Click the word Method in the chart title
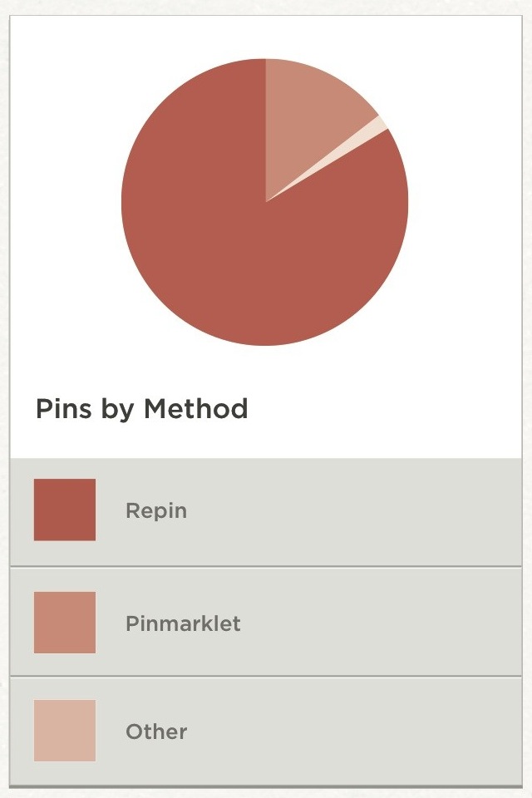 click(x=195, y=409)
